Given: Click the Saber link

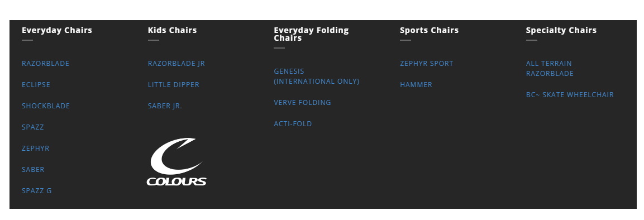Looking at the screenshot, I should pos(33,170).
